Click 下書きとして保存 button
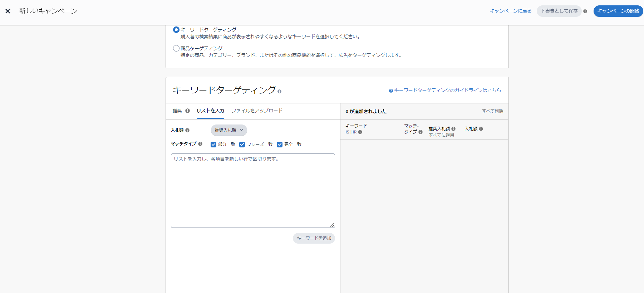 559,11
